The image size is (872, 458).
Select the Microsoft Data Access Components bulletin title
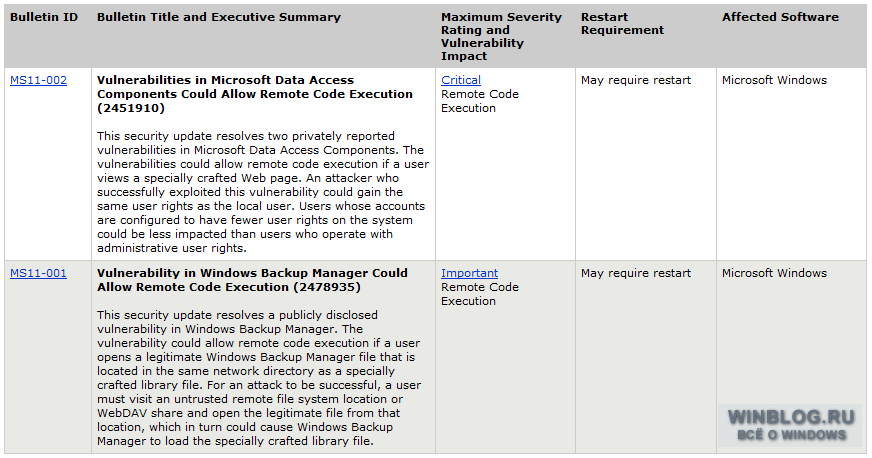pyautogui.click(x=255, y=94)
